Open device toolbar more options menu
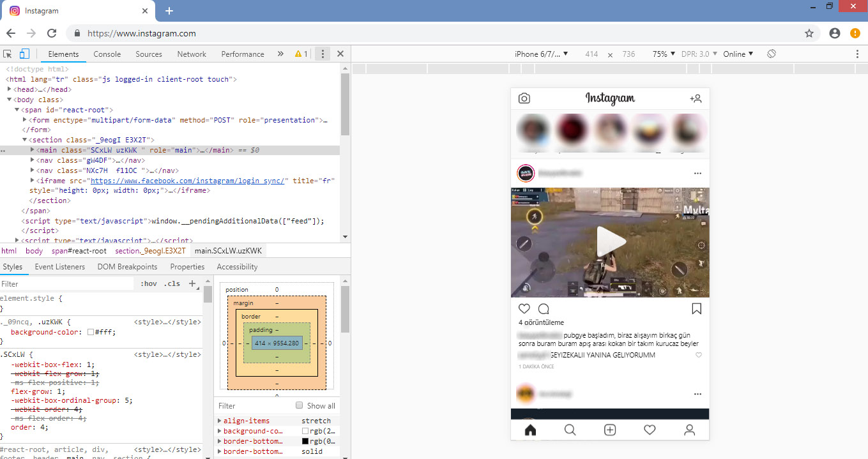Viewport: 868px width, 459px height. coord(857,54)
